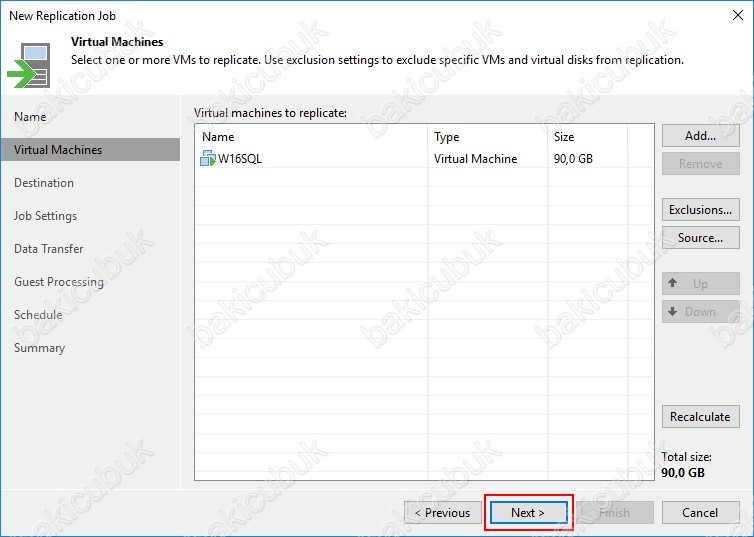Open the Exclusions... settings
Screen dimensions: 754x537
click(x=701, y=210)
